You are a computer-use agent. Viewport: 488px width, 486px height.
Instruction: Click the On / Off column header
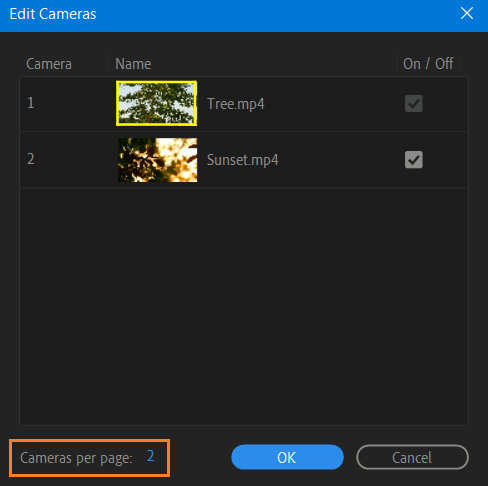428,64
